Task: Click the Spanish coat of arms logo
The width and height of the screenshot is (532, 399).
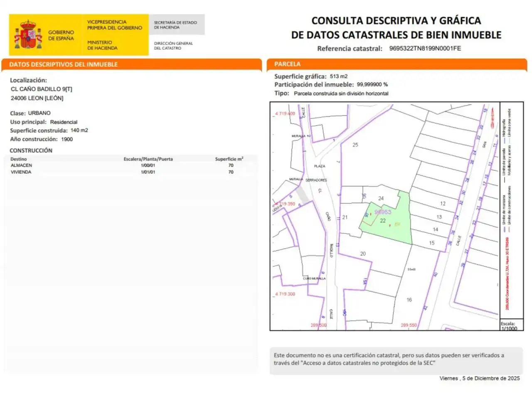Action: 29,34
